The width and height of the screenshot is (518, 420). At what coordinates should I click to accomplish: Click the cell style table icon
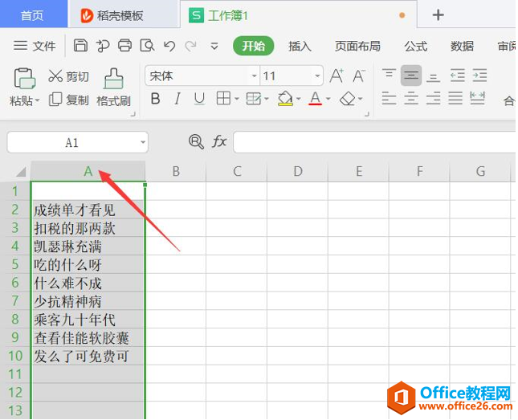point(254,99)
